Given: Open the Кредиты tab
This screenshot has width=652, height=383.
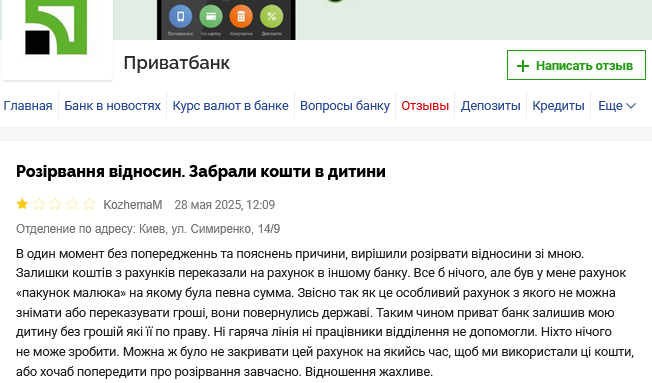Looking at the screenshot, I should (x=558, y=106).
